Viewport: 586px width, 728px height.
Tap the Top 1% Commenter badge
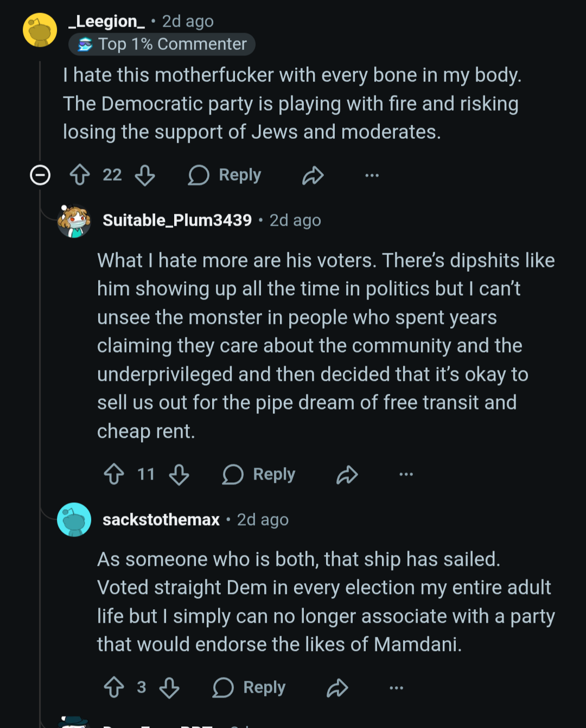click(162, 44)
